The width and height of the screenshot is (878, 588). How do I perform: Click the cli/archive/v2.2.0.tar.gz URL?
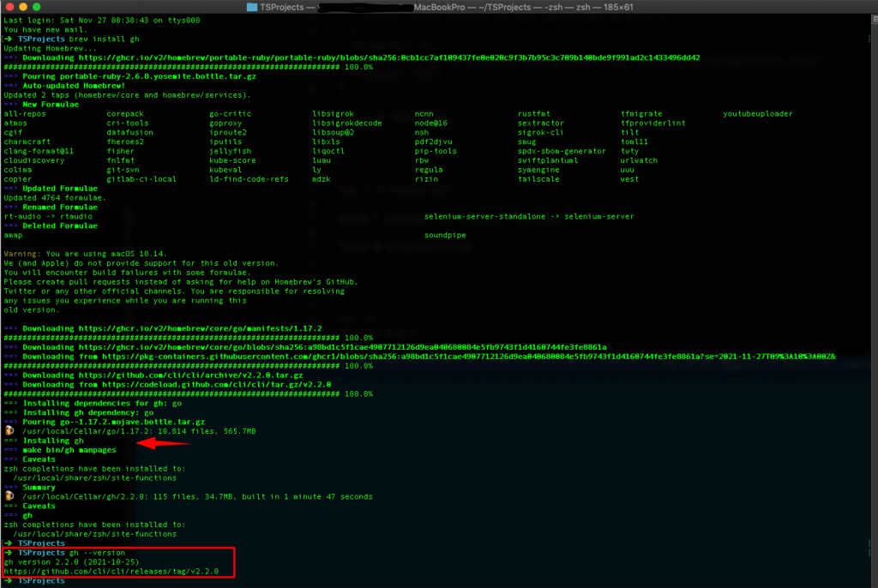tap(191, 375)
